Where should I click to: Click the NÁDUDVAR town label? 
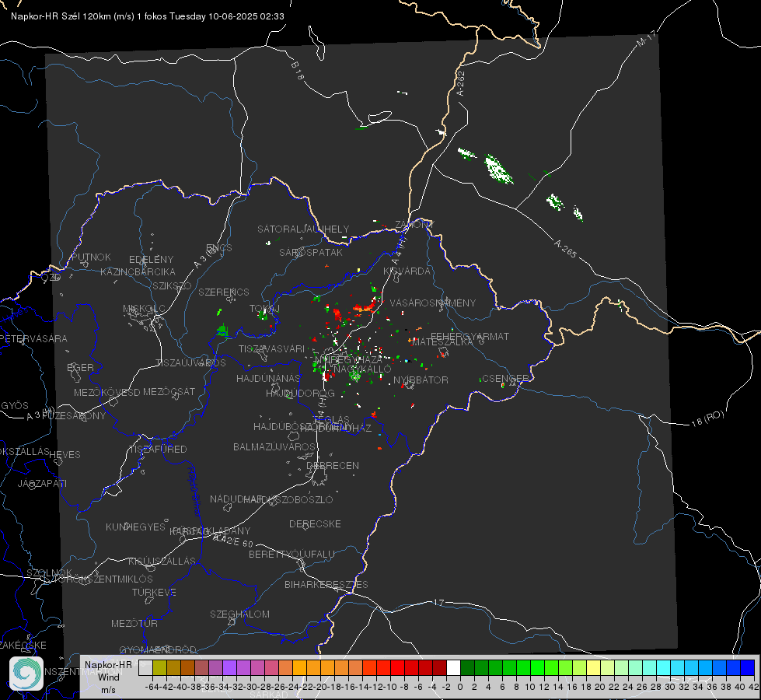click(236, 499)
